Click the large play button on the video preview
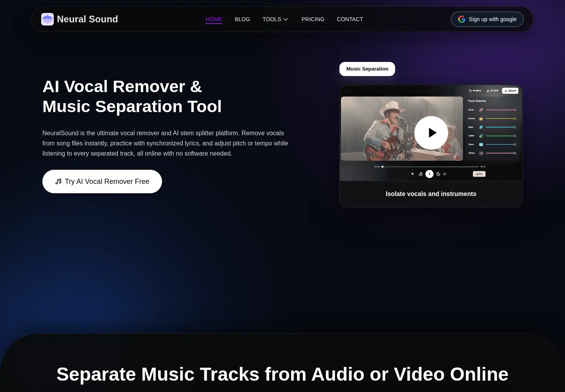Viewport: 565px width, 392px height. pos(431,133)
